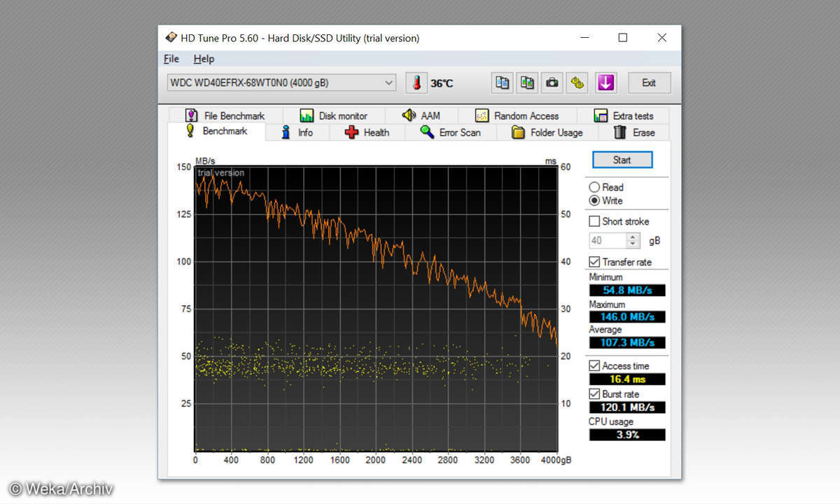The image size is (840, 504).
Task: Toggle the Access time checkbox
Action: (x=594, y=365)
